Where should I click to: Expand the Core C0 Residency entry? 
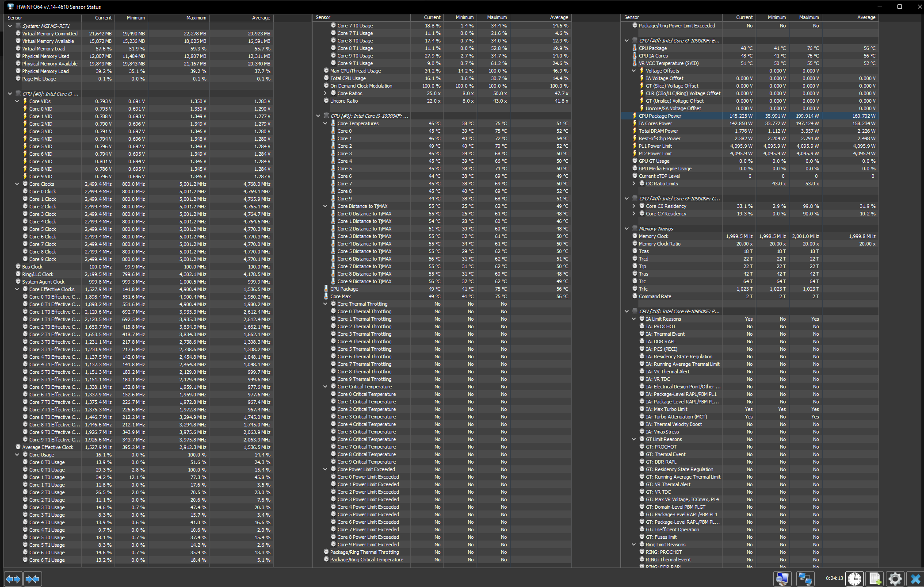click(634, 206)
